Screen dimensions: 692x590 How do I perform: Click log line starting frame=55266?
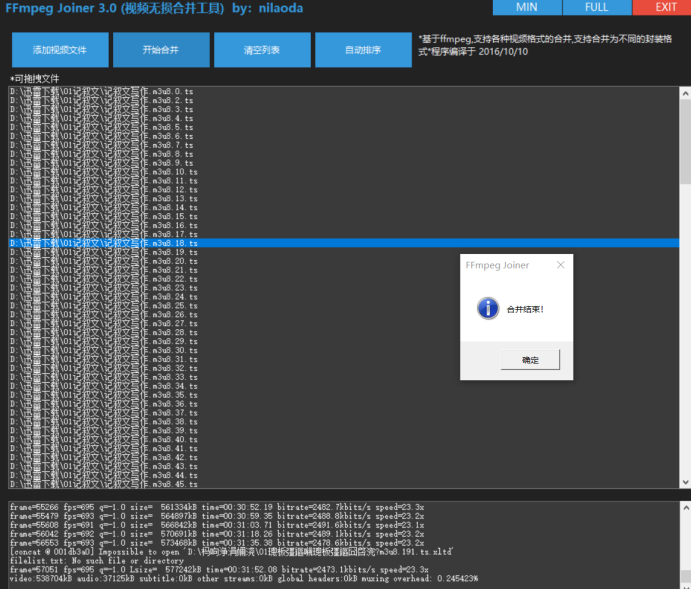click(217, 507)
